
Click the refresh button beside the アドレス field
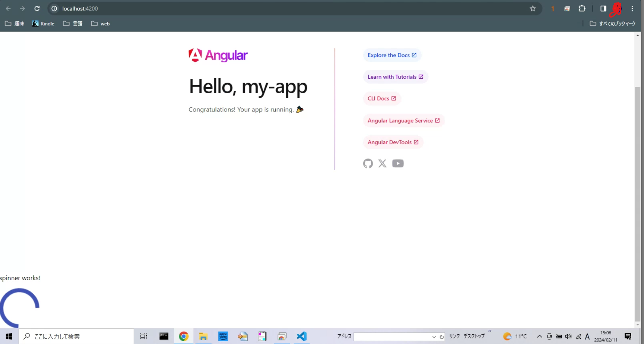point(442,337)
